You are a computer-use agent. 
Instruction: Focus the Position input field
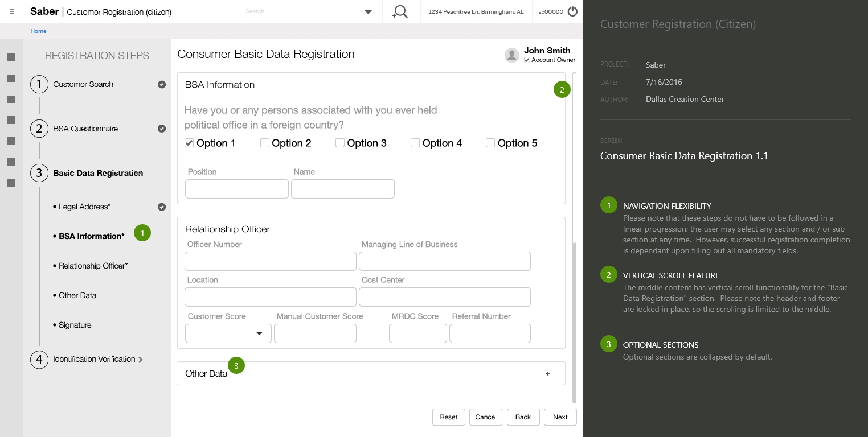(x=237, y=189)
